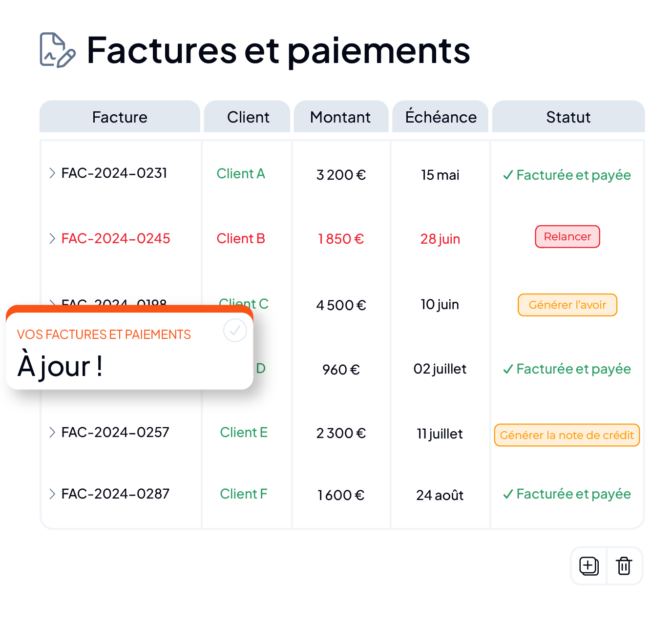Screen dimensions: 672x625
Task: Click the 'VOS FACTURES ET PAIEMENTS' notification card
Action: (129, 348)
